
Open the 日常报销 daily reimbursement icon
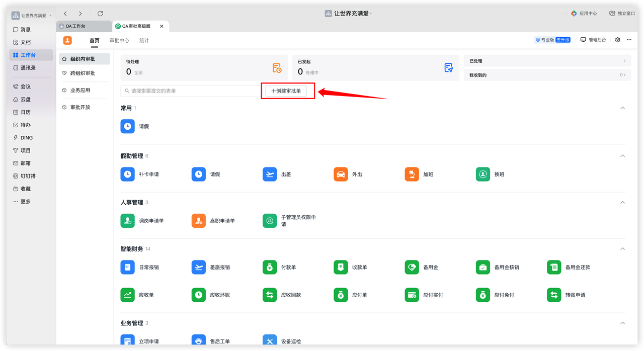pos(127,267)
